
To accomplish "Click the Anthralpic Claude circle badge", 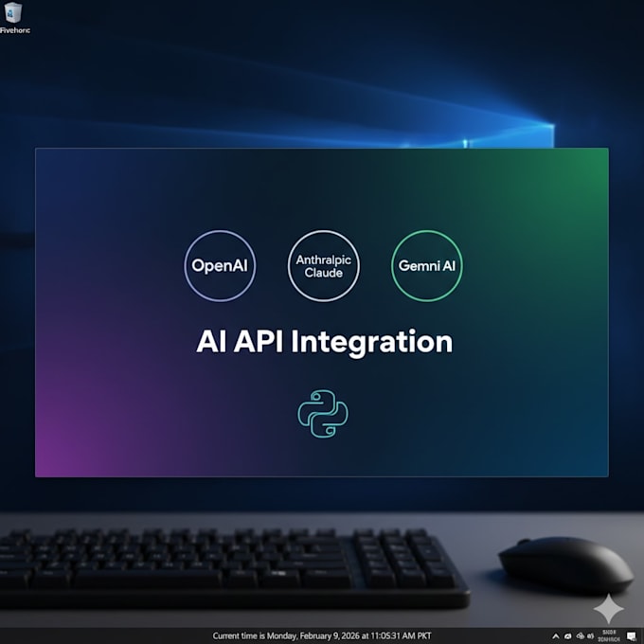I will tap(324, 266).
